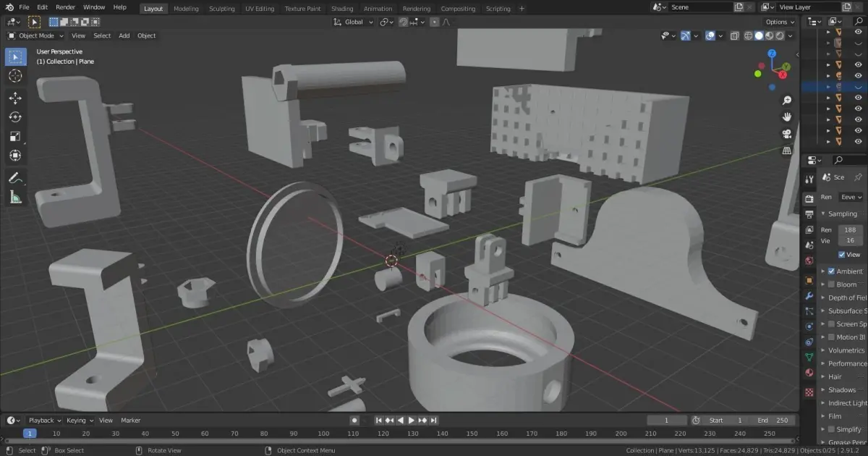Viewport: 868px width, 456px height.
Task: Switch to the UV Editing workspace tab
Action: [x=260, y=9]
